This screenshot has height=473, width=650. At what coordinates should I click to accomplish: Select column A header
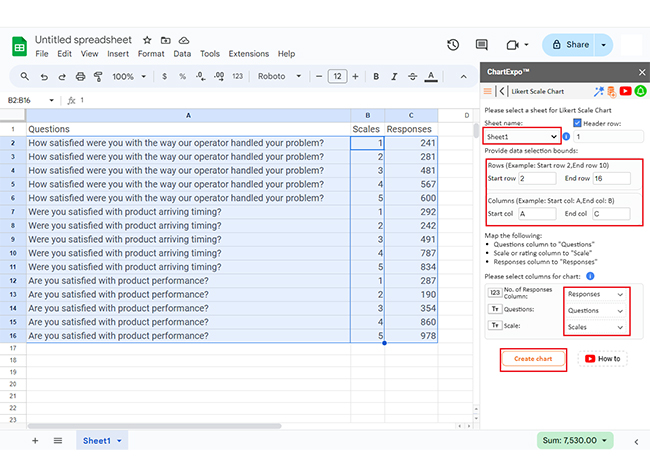[188, 115]
